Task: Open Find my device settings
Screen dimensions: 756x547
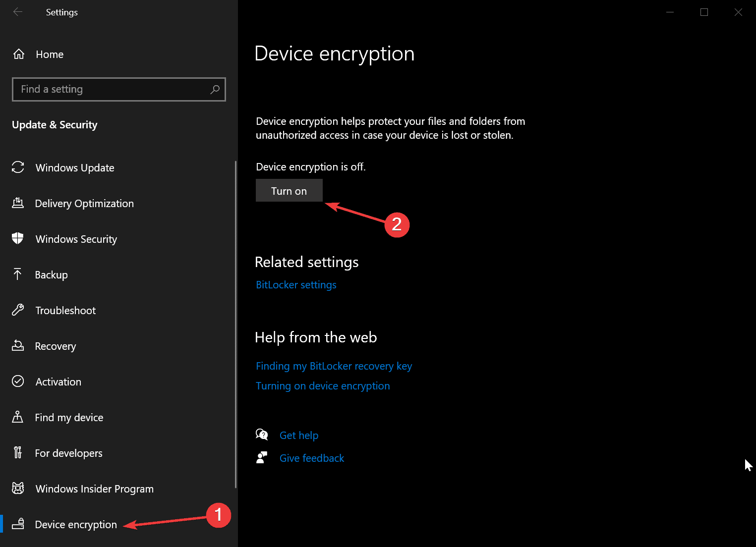Action: pyautogui.click(x=69, y=418)
